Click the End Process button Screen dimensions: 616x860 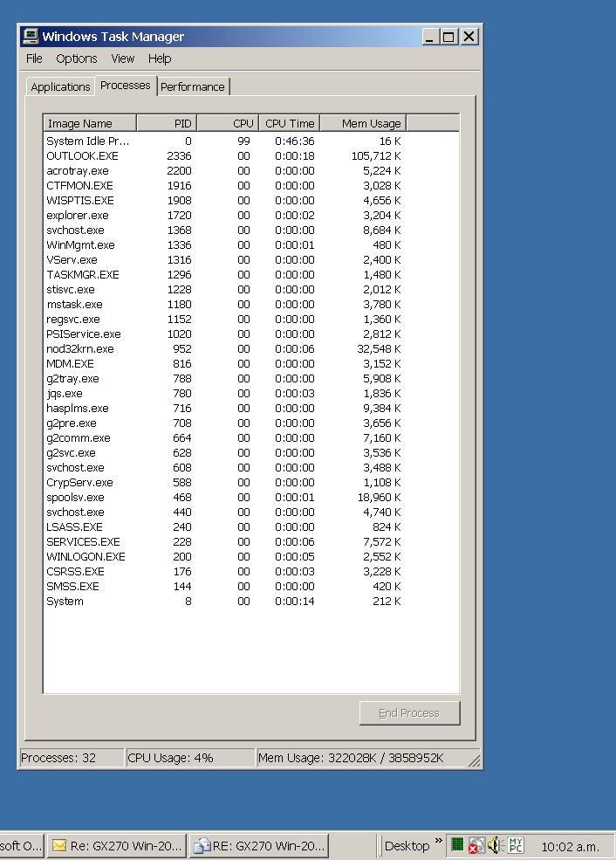tap(409, 713)
